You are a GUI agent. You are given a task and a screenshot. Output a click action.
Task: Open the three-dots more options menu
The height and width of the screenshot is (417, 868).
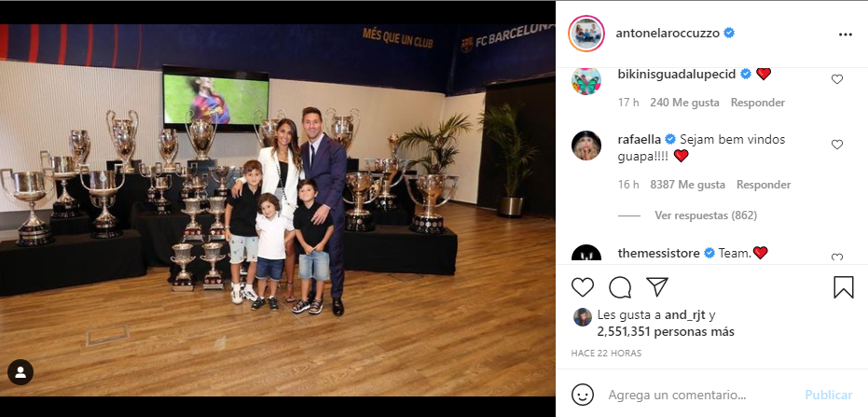(x=846, y=35)
